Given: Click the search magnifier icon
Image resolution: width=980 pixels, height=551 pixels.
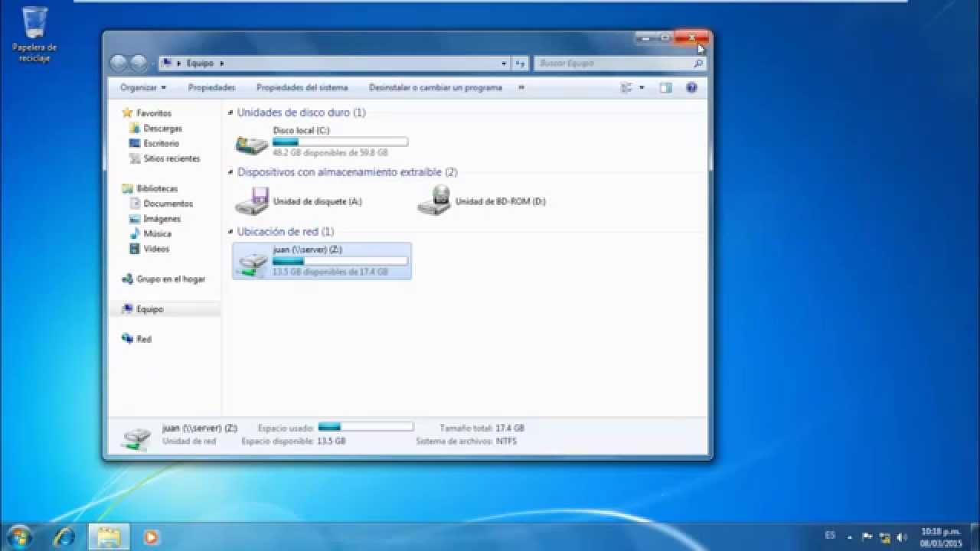Looking at the screenshot, I should click(x=697, y=64).
